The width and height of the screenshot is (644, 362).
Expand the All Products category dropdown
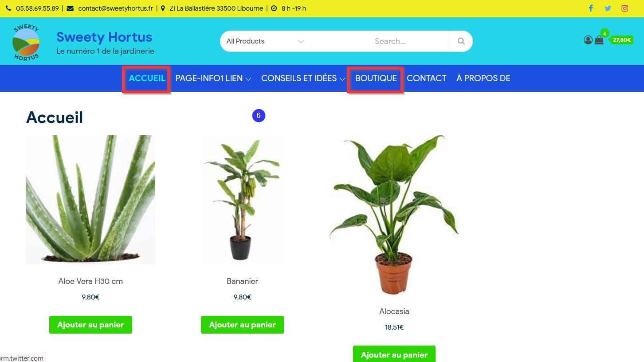point(265,41)
